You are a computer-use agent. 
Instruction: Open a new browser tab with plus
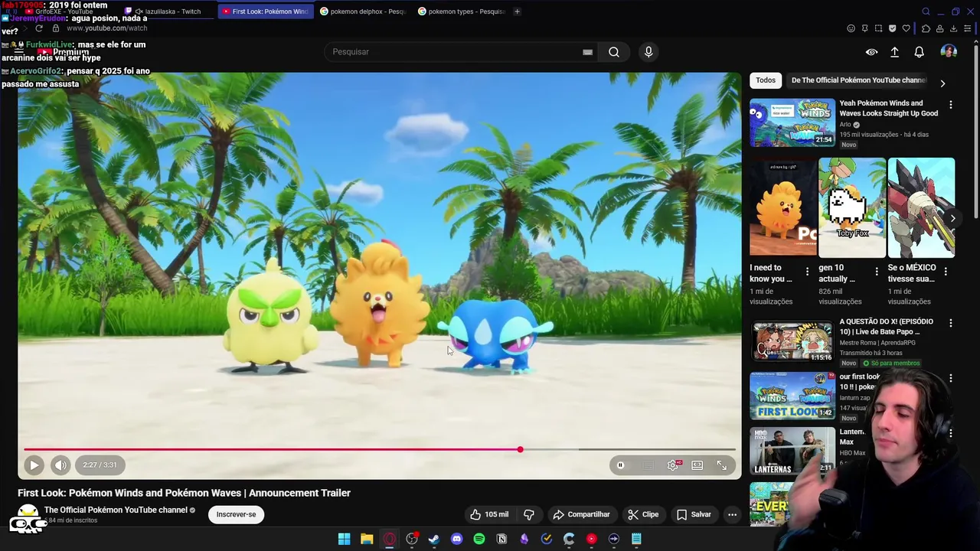click(x=517, y=11)
